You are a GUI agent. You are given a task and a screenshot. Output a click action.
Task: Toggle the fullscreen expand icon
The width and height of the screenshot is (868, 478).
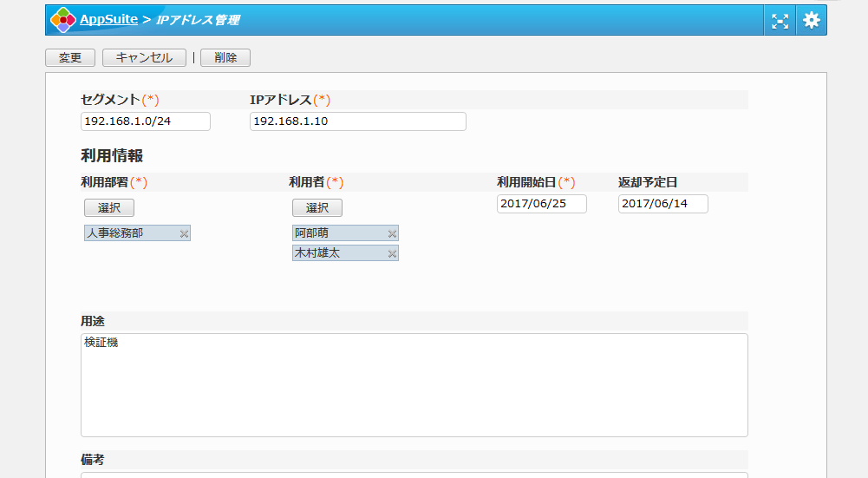click(x=780, y=20)
